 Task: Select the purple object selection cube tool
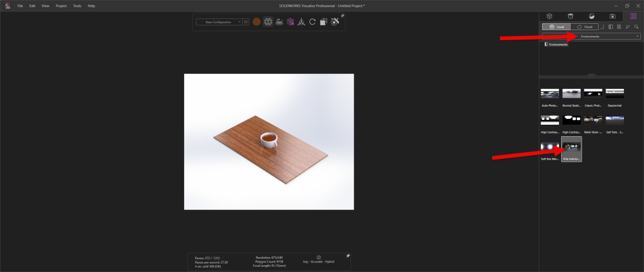(290, 22)
